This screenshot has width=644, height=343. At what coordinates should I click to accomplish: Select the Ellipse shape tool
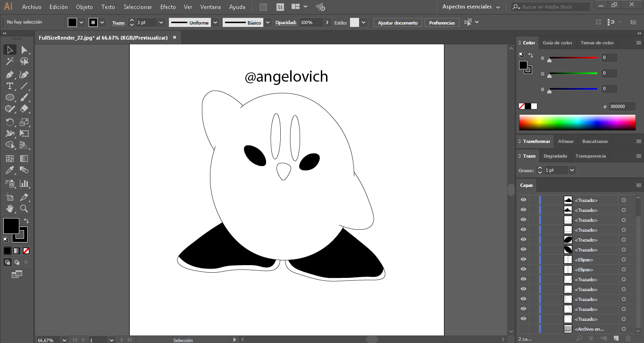pyautogui.click(x=9, y=97)
